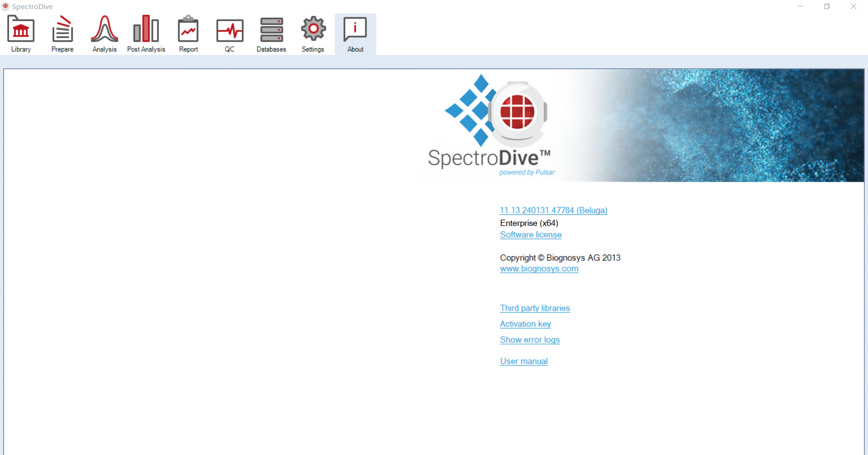This screenshot has width=868, height=455.
Task: Open the Databases perspective
Action: (271, 34)
